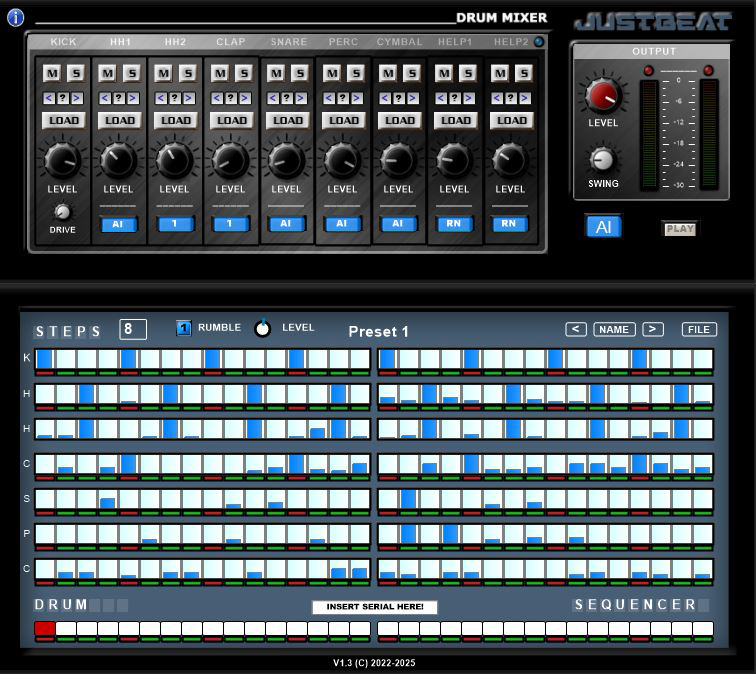Click the blue indicator beside HELP2 header

tap(539, 42)
